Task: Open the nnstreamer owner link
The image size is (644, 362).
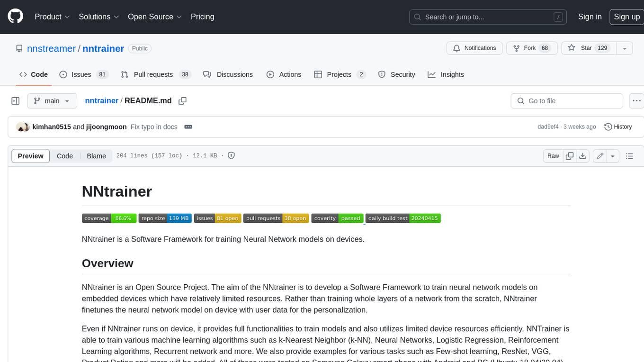Action: [x=51, y=48]
